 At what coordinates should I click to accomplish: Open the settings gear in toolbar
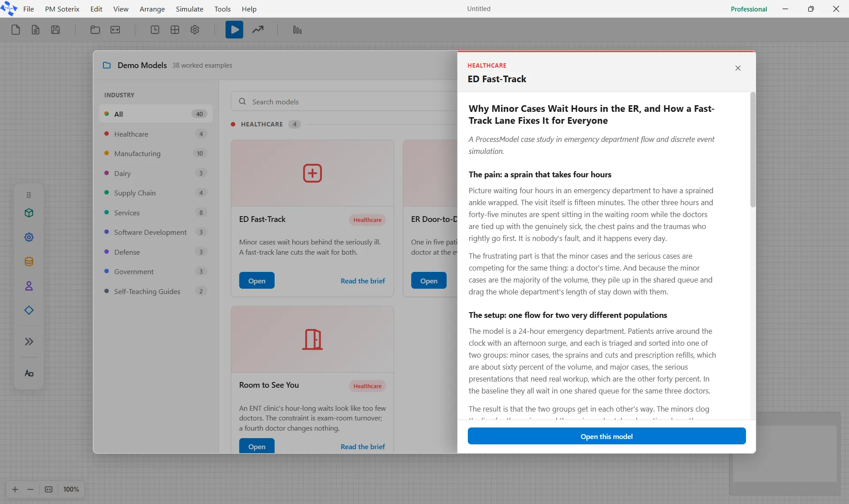point(195,30)
